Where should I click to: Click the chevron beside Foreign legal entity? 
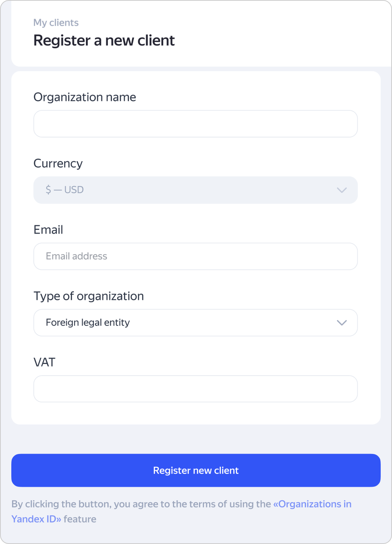click(x=341, y=323)
